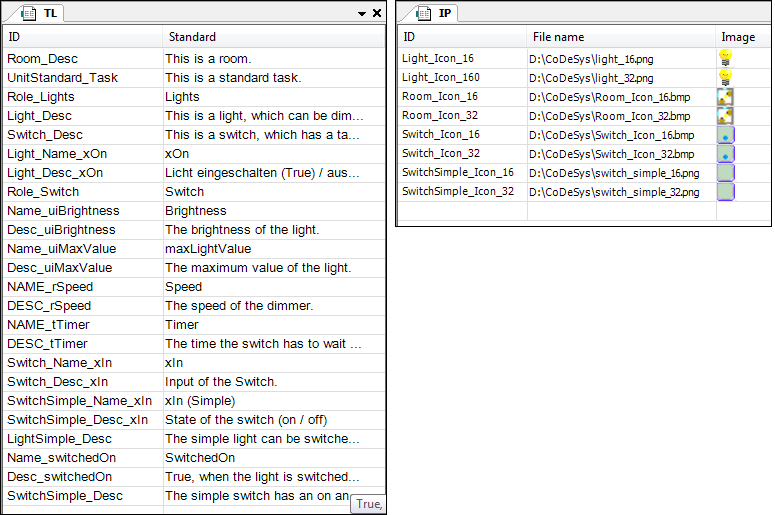Viewport: 775px width, 515px height.
Task: Click the empty row below SwitchSimple_Icon_32
Action: [580, 211]
